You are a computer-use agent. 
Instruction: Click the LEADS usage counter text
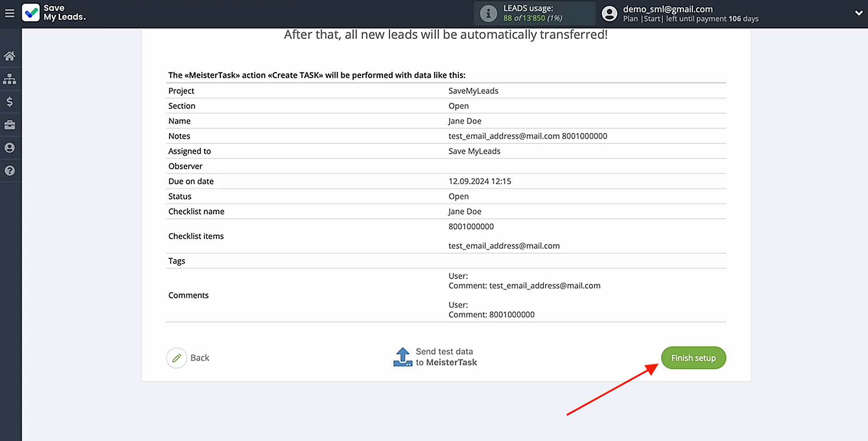pos(533,13)
